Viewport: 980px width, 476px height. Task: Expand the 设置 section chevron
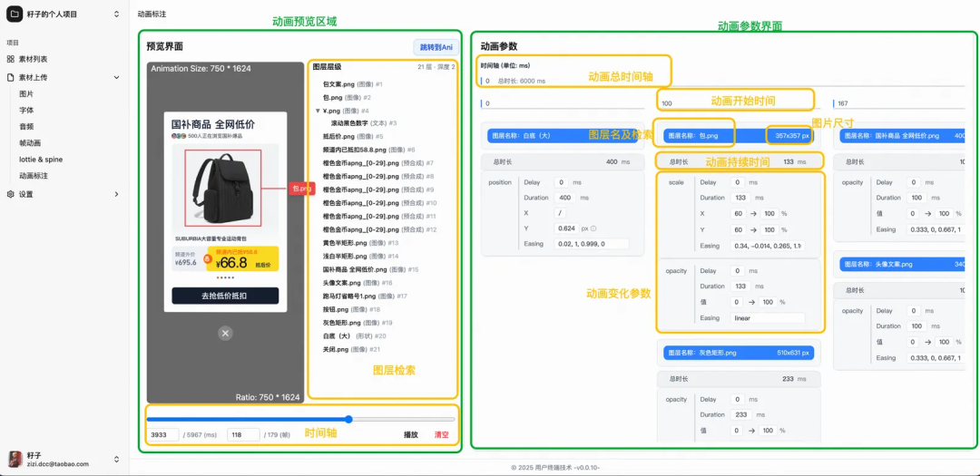point(116,194)
